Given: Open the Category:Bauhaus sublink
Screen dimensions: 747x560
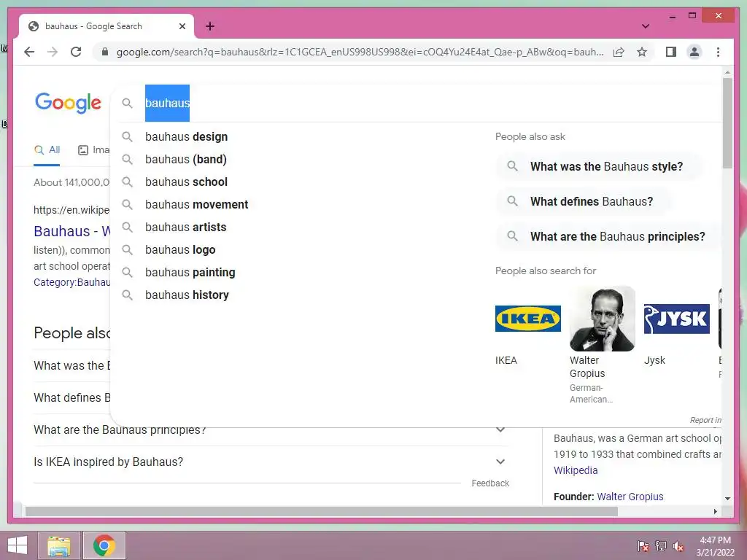Looking at the screenshot, I should [x=71, y=282].
